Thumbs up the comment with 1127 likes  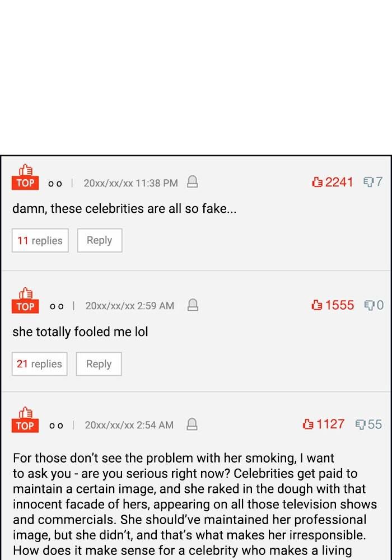click(x=309, y=424)
